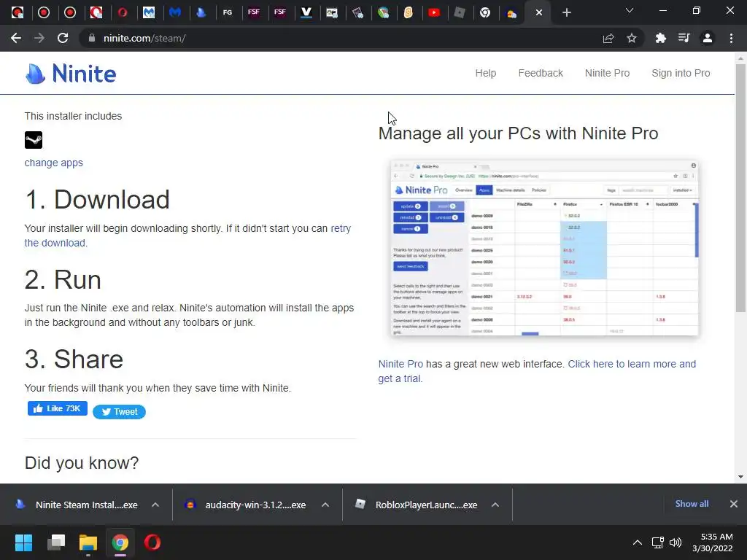
Task: Launch Opera from the taskbar
Action: [152, 542]
